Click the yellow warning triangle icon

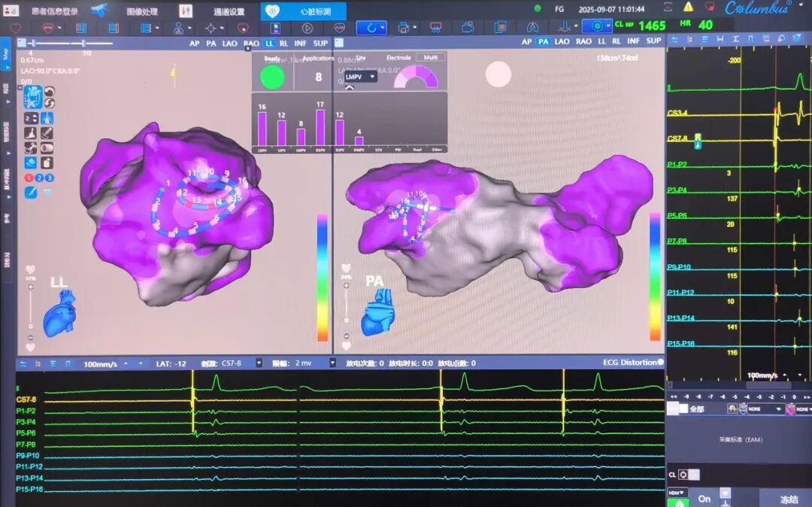[x=688, y=8]
